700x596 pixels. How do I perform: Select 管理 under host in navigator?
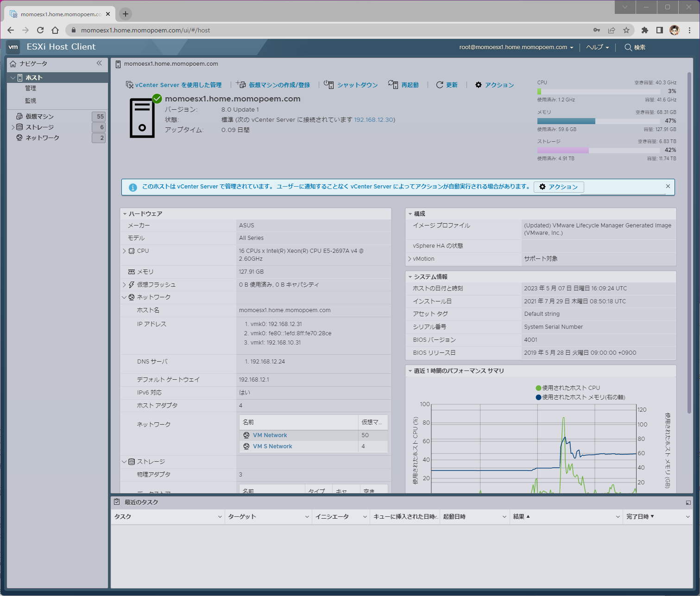point(31,88)
